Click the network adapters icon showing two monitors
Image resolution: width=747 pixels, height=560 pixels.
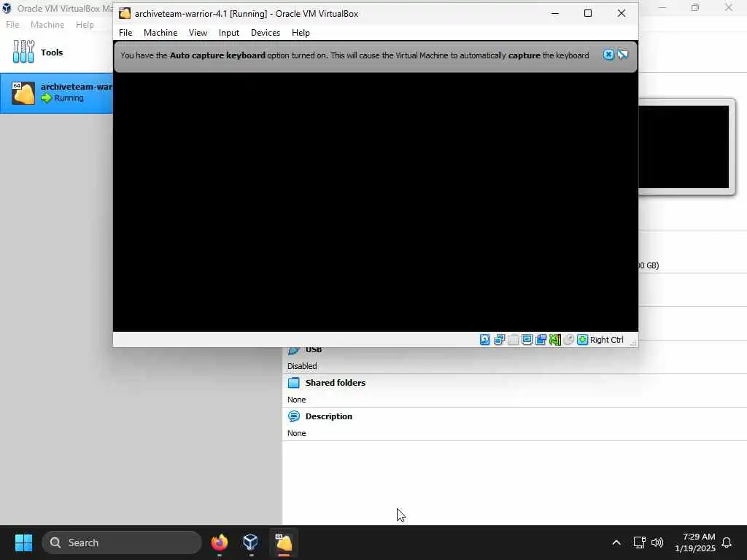pos(499,340)
